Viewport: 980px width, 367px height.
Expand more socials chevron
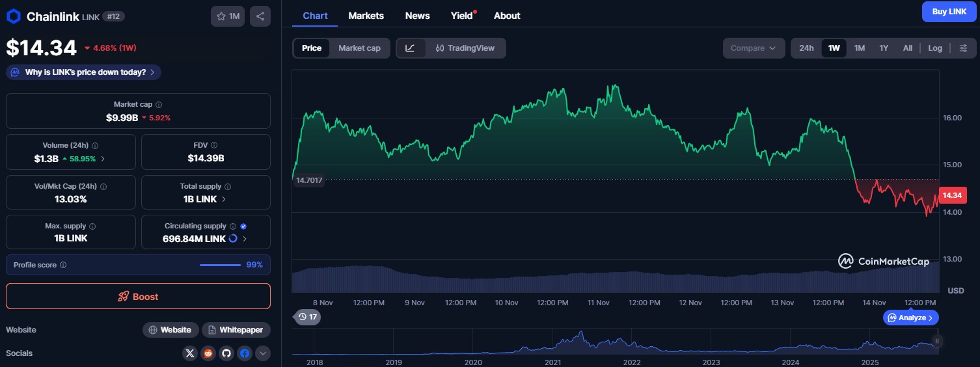263,353
